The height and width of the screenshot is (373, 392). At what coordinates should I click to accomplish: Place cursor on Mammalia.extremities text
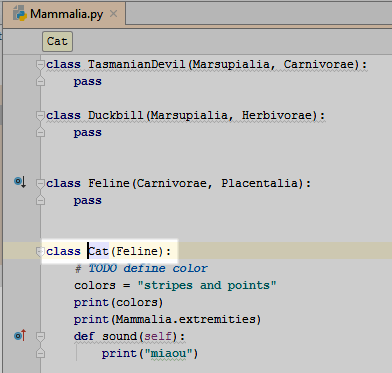click(x=186, y=319)
